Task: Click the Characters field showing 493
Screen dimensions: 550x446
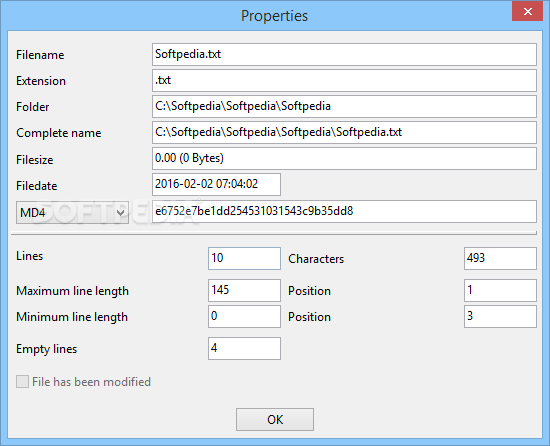Action: 500,258
